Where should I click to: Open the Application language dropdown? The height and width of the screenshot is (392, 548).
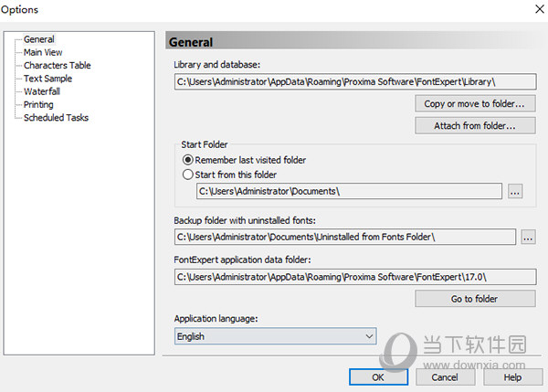pos(276,336)
